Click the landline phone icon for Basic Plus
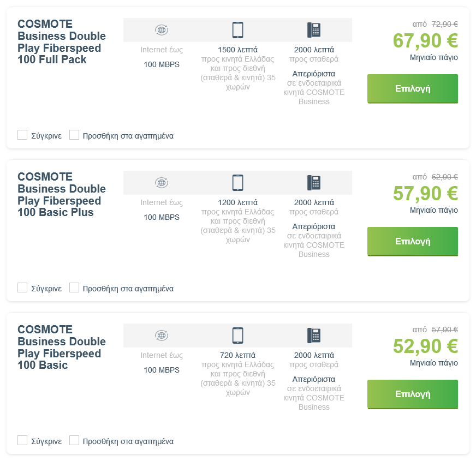 click(314, 183)
